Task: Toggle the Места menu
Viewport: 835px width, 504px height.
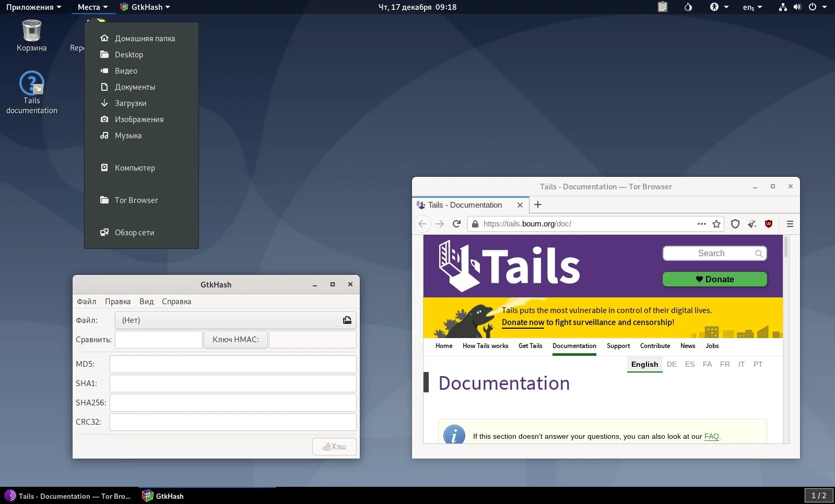Action: coord(92,7)
